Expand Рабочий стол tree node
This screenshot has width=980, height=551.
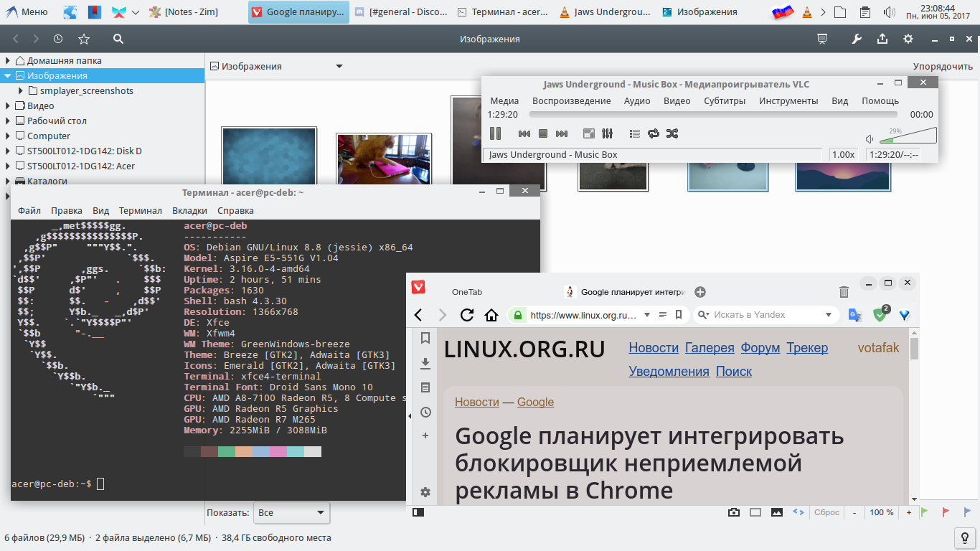click(7, 121)
